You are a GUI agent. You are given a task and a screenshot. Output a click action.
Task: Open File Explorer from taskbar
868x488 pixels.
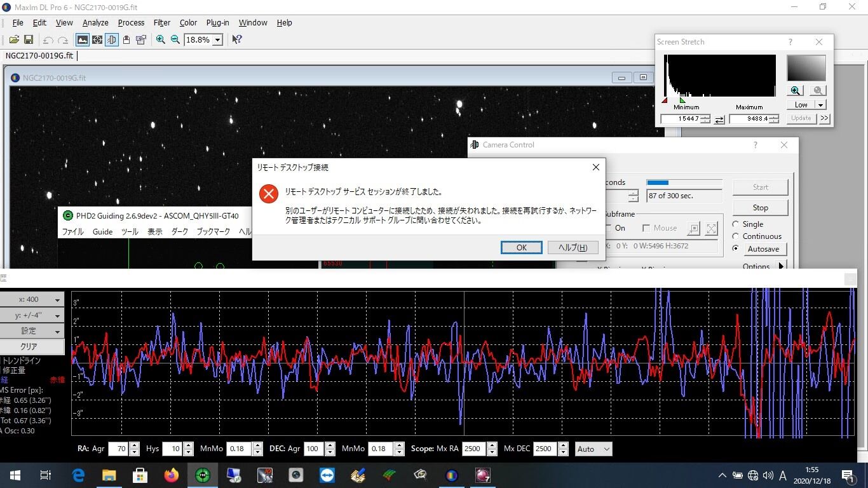(x=109, y=475)
